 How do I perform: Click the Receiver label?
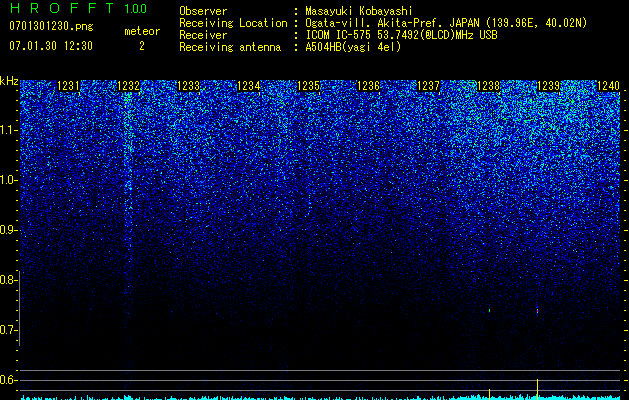(203, 35)
